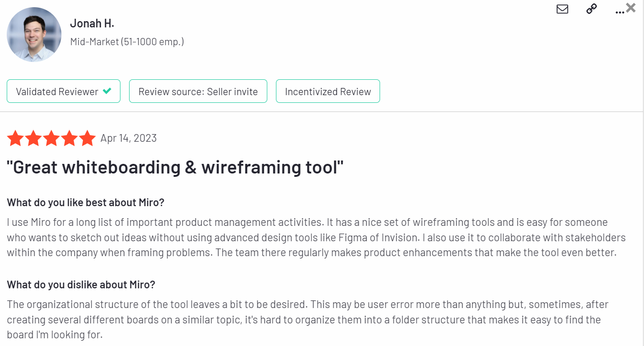The height and width of the screenshot is (346, 644).
Task: Select the Review source: Seller invite badge
Action: (x=198, y=91)
